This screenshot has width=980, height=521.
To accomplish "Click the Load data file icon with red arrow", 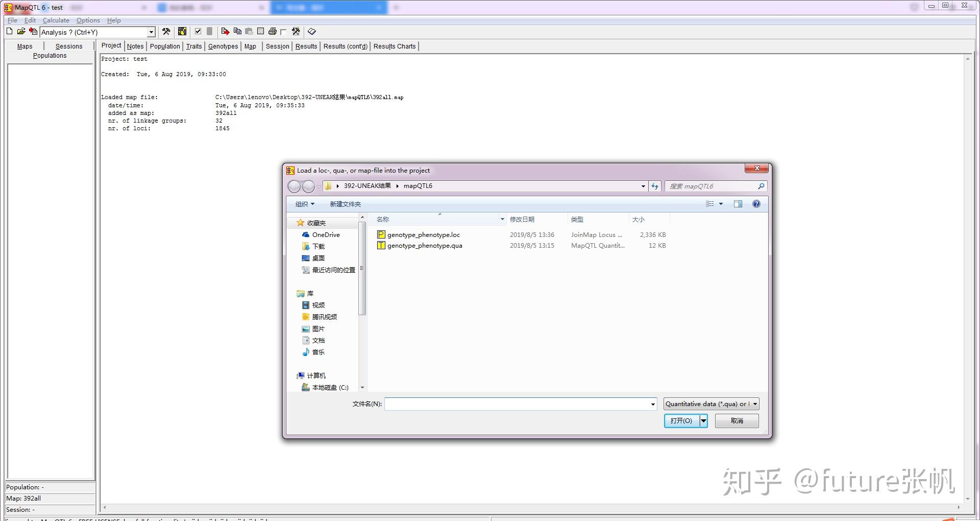I will (33, 32).
